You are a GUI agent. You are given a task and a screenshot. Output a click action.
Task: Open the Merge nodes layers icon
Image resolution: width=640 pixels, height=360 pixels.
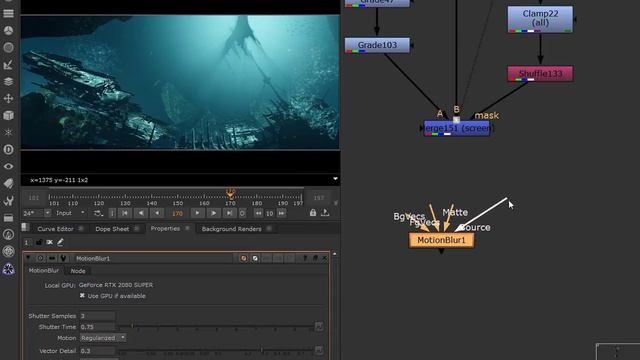pyautogui.click(x=8, y=82)
